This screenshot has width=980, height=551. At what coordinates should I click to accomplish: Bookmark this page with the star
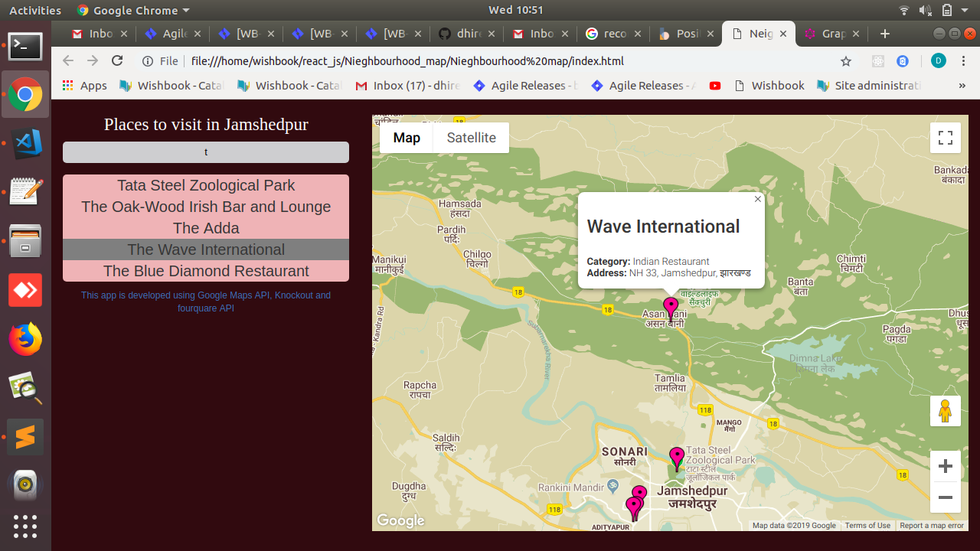846,61
